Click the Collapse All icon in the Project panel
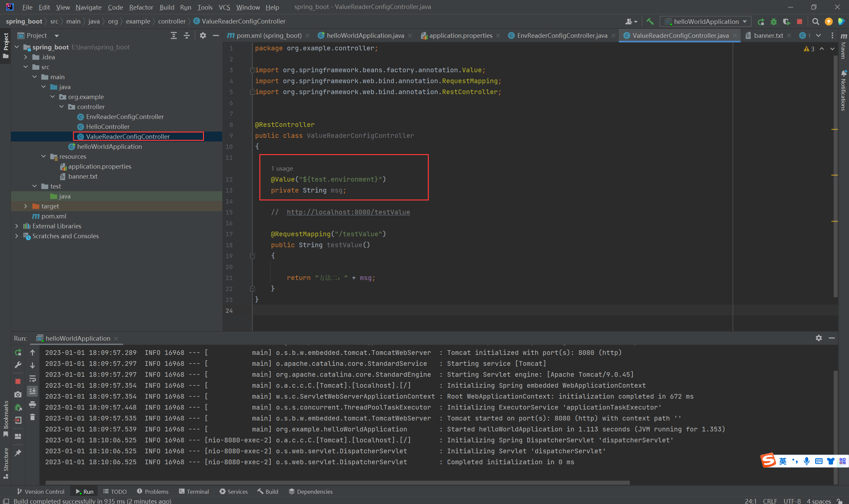849x504 pixels. [x=187, y=36]
